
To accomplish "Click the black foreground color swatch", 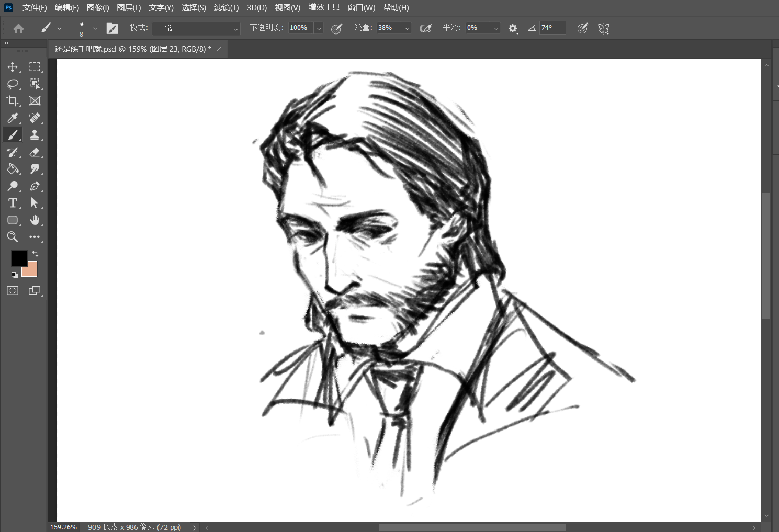I will (19, 258).
